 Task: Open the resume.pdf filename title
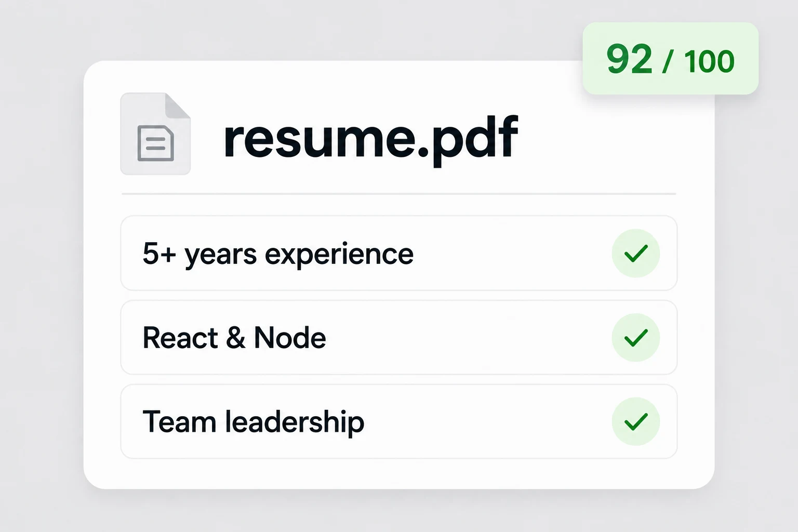(x=371, y=138)
